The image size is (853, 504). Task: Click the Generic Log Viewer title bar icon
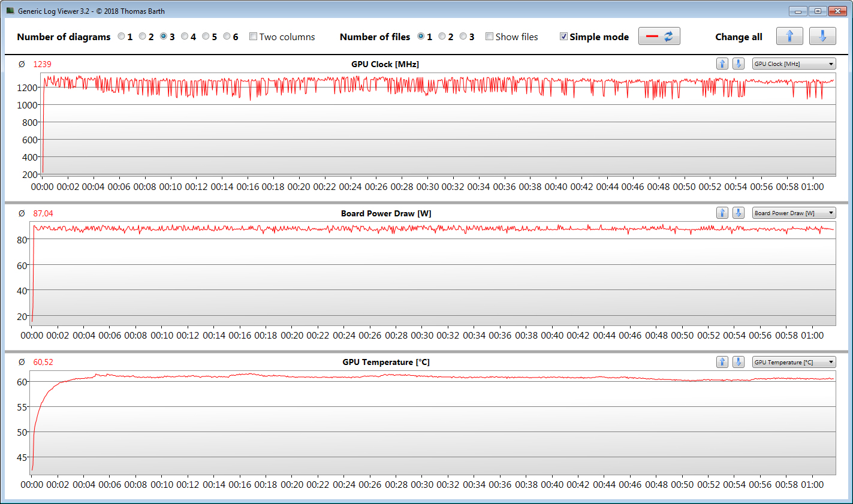point(10,11)
